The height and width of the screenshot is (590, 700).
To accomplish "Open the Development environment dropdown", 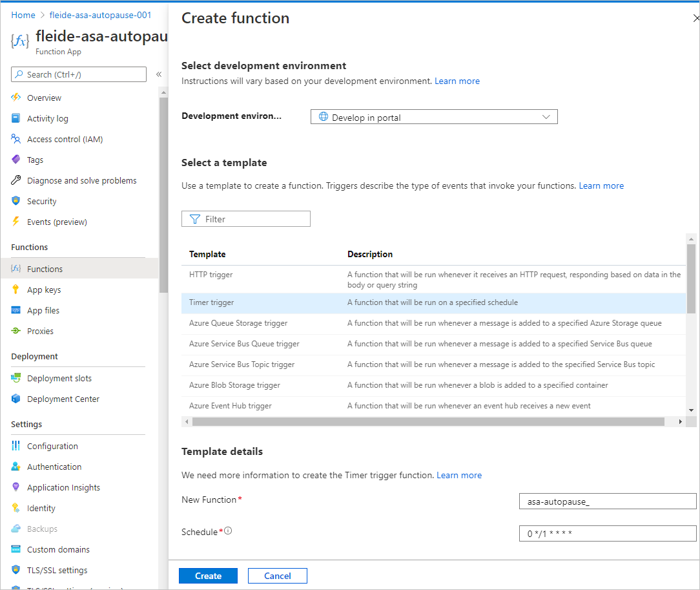I will coord(434,117).
